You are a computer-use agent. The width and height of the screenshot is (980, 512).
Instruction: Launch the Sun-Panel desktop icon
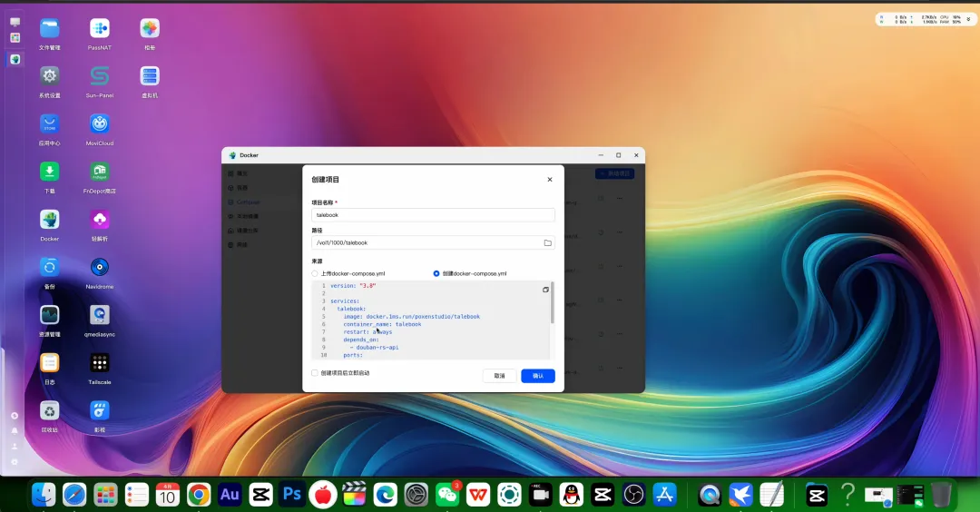(x=100, y=76)
